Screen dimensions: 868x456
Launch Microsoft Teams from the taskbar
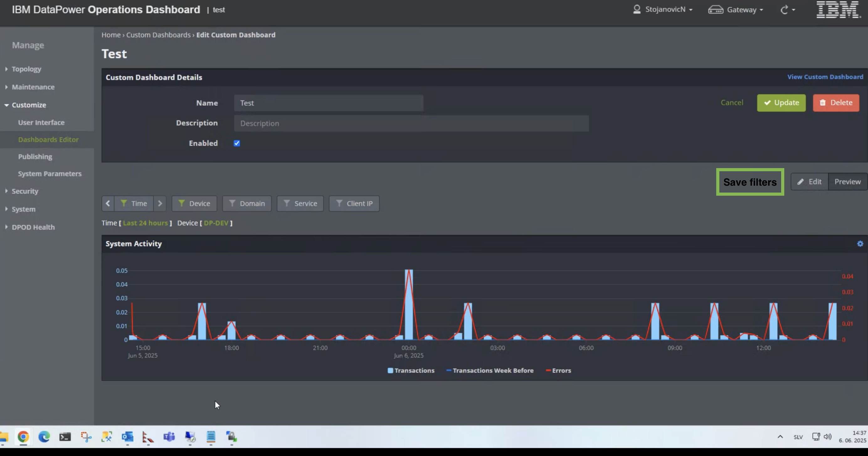pyautogui.click(x=169, y=437)
